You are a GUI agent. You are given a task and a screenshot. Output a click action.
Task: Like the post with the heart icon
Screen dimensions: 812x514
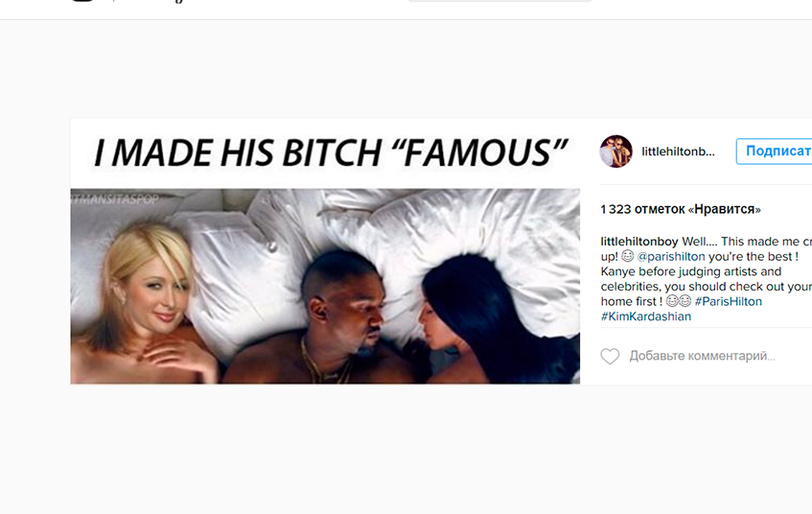coord(610,356)
